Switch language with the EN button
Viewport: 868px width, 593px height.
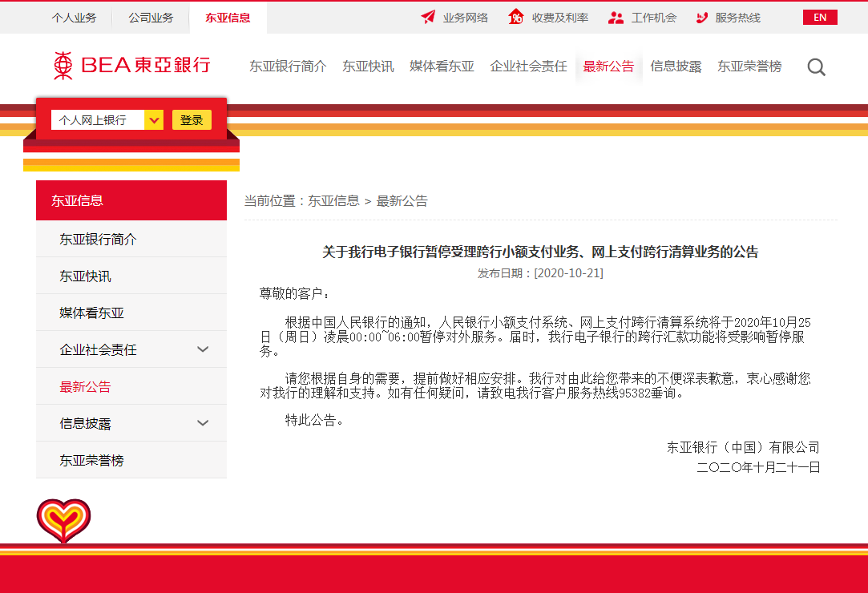coord(820,17)
